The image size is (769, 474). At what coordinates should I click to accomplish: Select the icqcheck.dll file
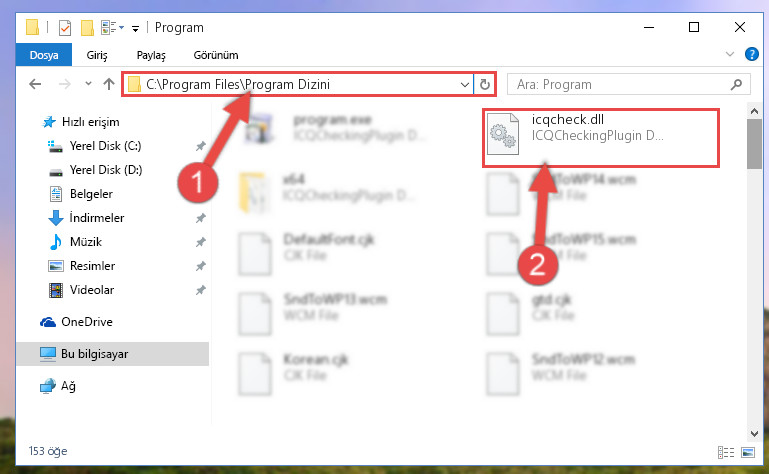[601, 138]
